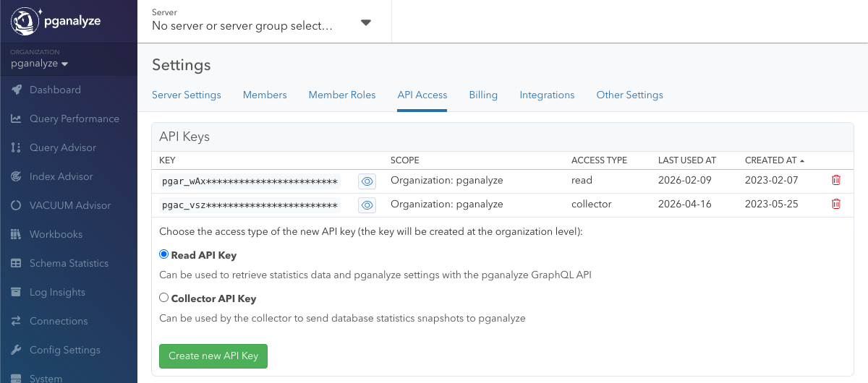Click last used date 2026-04-16
The height and width of the screenshot is (383, 868).
[685, 204]
